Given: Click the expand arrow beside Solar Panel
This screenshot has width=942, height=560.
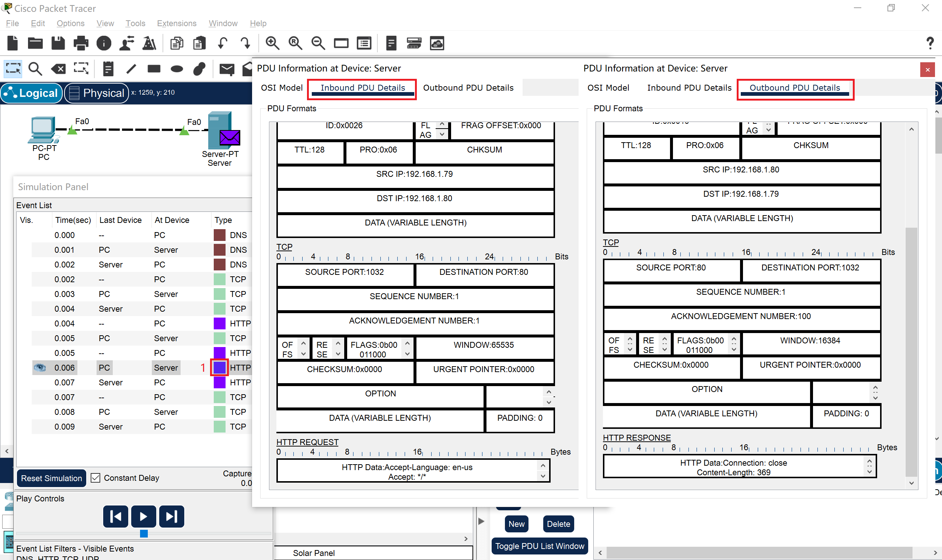Looking at the screenshot, I should tap(465, 539).
